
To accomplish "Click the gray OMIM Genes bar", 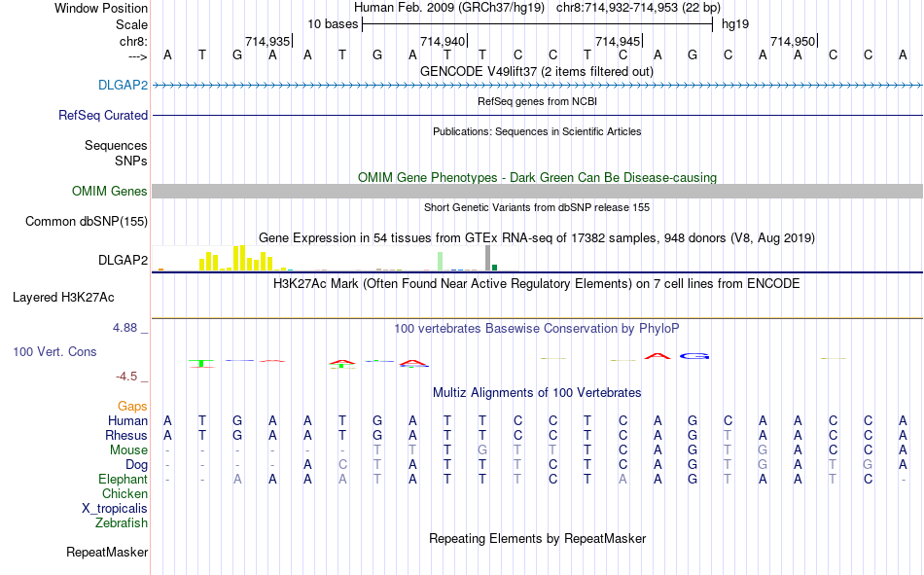I will (x=538, y=191).
